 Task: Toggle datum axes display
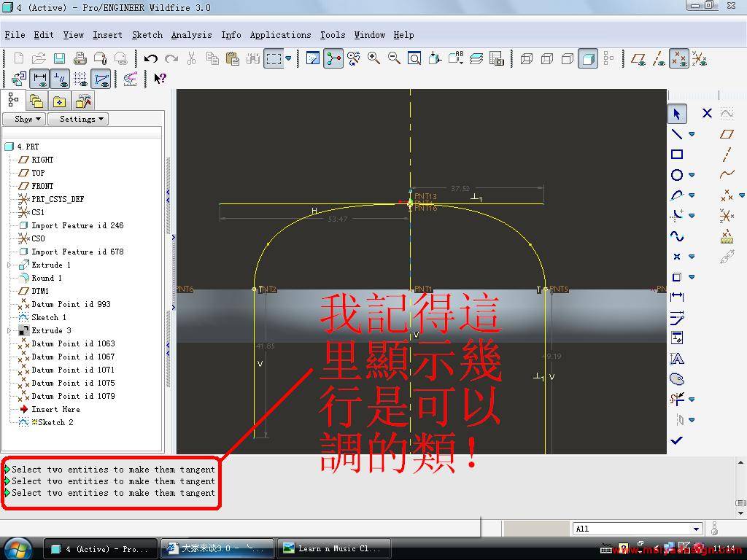[x=659, y=58]
